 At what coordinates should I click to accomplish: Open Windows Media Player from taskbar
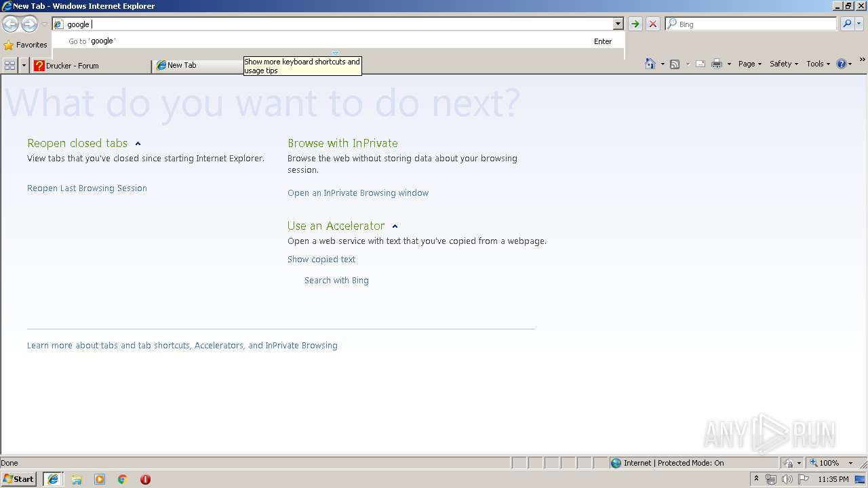coord(100,479)
